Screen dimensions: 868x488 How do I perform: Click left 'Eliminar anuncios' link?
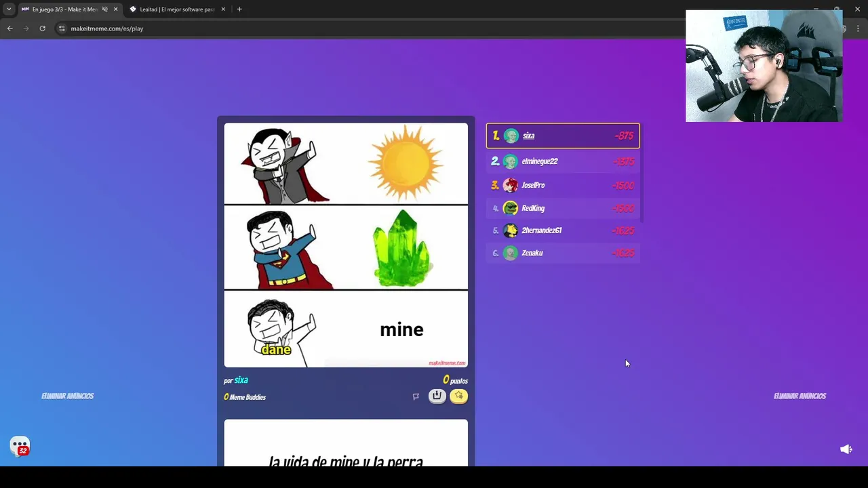(67, 396)
